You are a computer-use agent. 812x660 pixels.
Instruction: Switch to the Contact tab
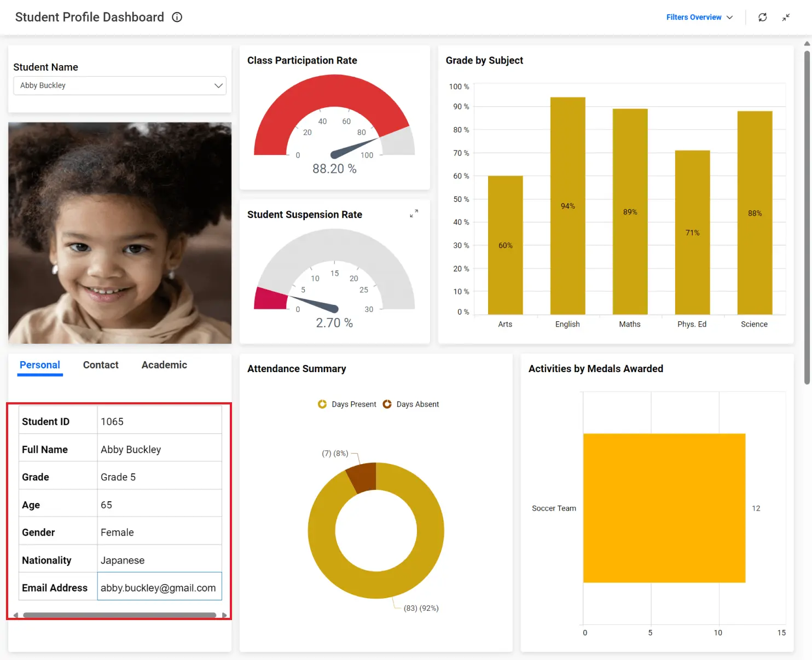coord(101,365)
